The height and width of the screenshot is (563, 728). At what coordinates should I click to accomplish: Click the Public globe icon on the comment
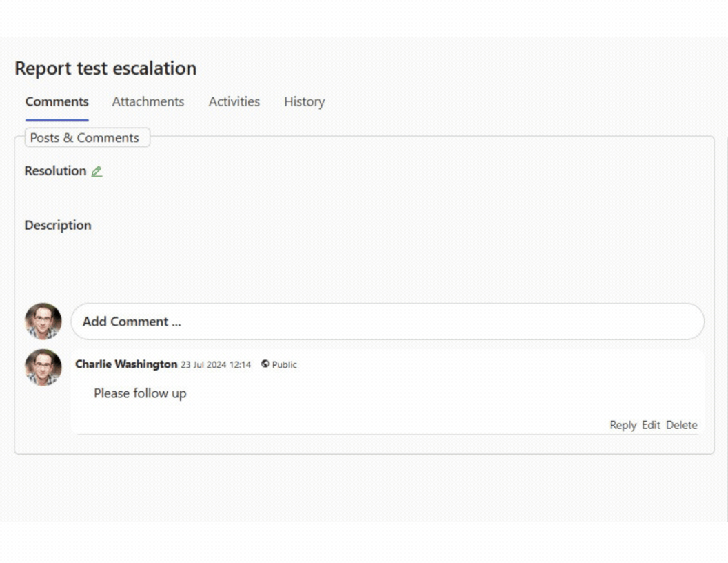point(265,364)
